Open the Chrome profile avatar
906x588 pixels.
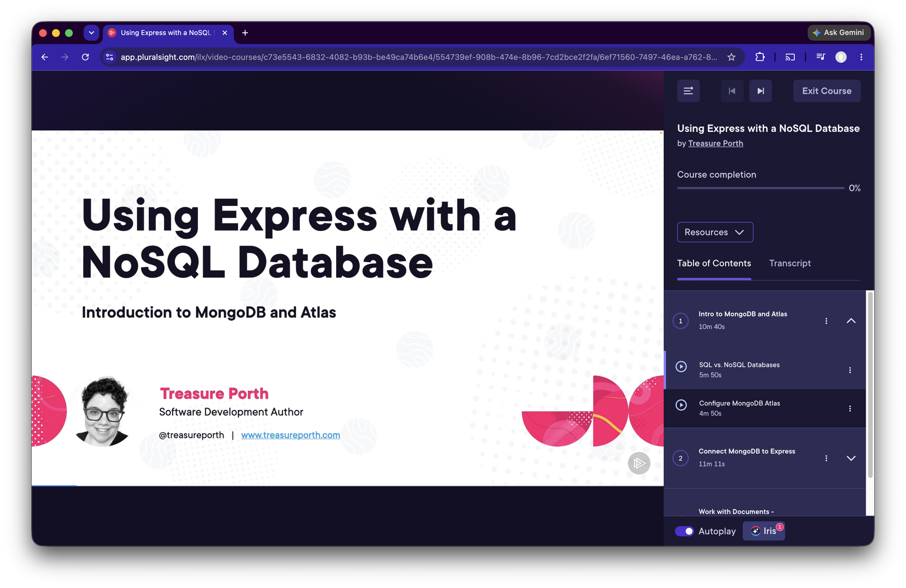[841, 57]
